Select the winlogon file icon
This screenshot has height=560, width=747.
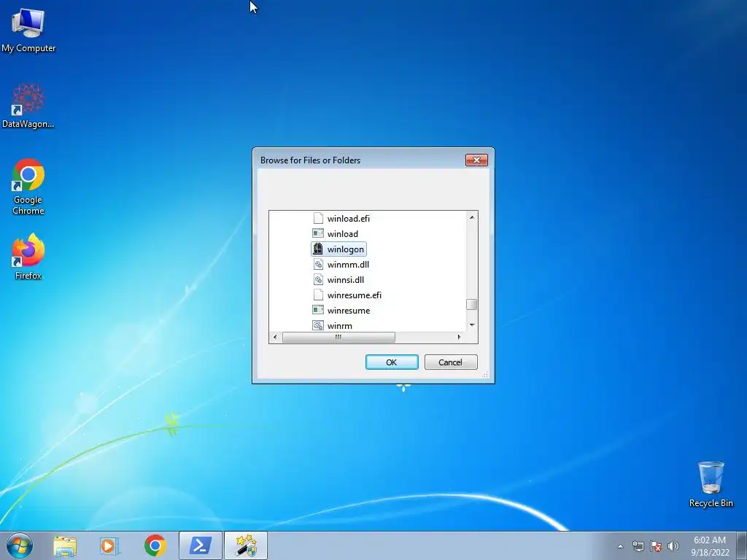tap(318, 249)
